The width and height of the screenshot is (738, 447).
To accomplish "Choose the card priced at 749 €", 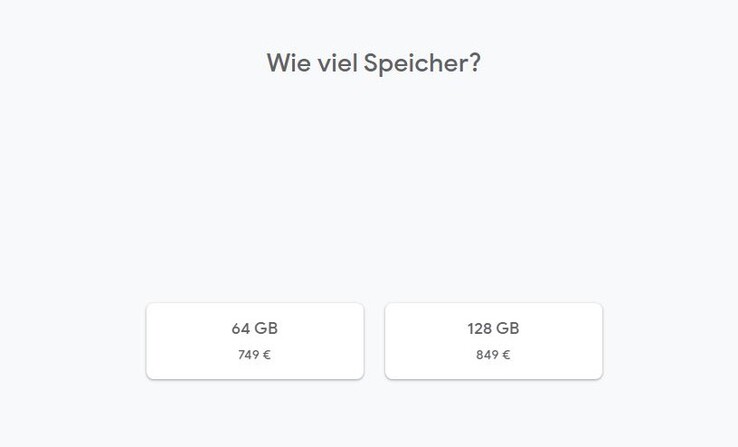I will pos(254,341).
